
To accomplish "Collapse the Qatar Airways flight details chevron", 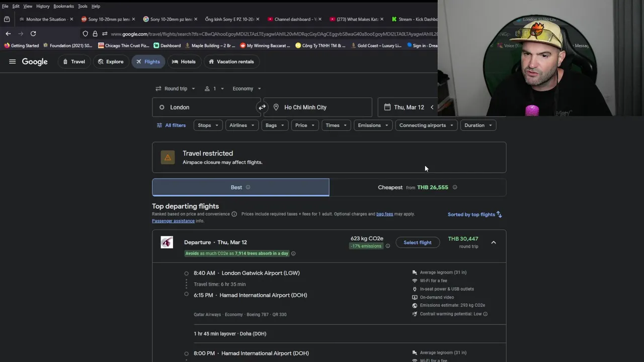I will click(x=494, y=242).
